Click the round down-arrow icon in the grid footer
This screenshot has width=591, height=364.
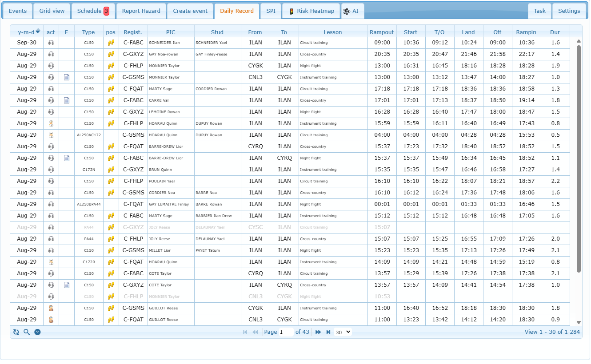pos(37,332)
